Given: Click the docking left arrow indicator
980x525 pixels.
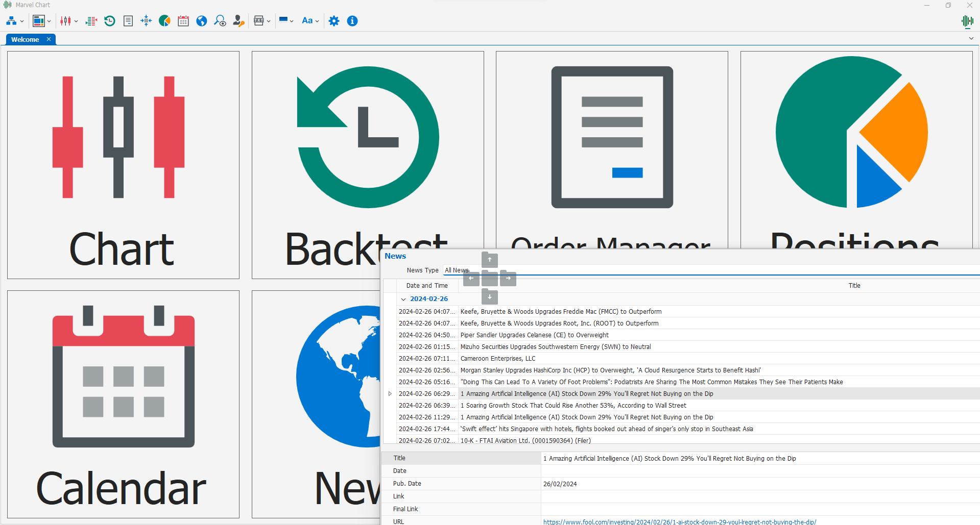Looking at the screenshot, I should tap(471, 279).
